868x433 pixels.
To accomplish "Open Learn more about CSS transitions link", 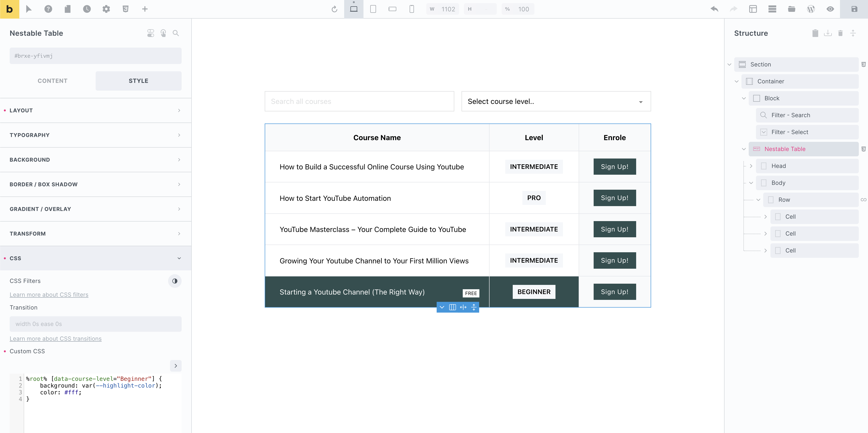I will (x=56, y=339).
